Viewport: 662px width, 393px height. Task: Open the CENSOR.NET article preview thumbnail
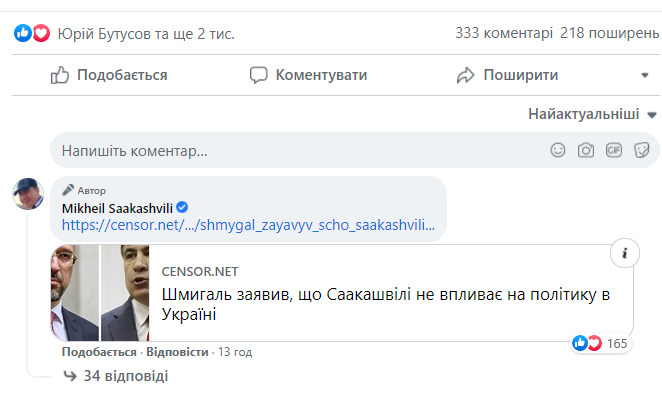pyautogui.click(x=100, y=293)
